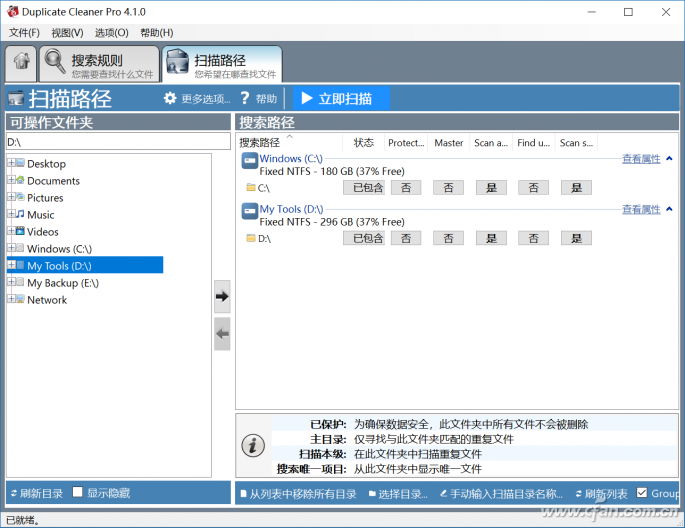The image size is (685, 528).
Task: Click My Tools (D:\) drive group icon
Action: 250,211
